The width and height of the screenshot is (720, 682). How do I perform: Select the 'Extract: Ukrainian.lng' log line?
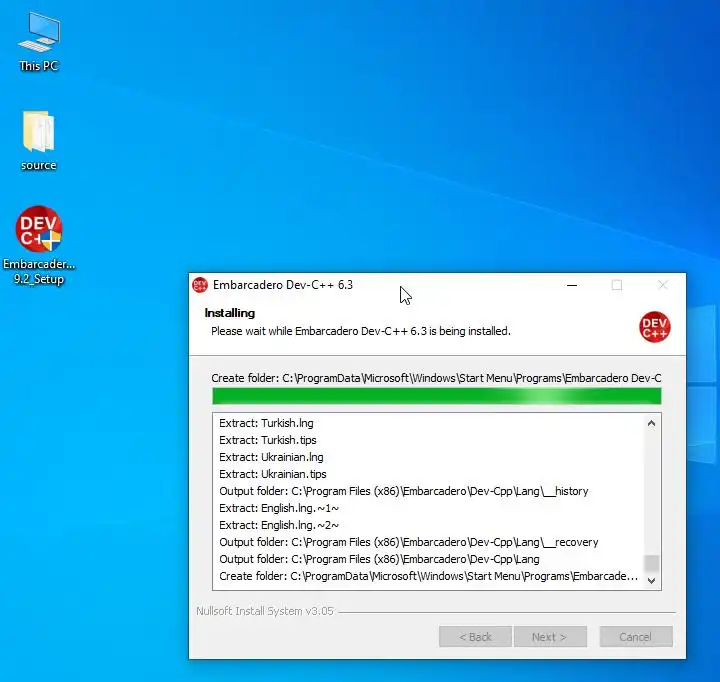click(x=271, y=457)
